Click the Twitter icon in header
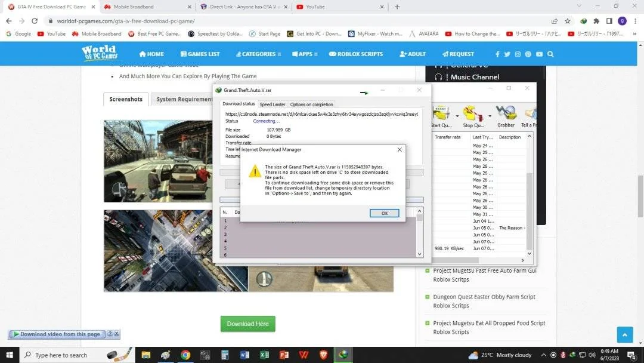Image resolution: width=644 pixels, height=363 pixels. point(507,54)
